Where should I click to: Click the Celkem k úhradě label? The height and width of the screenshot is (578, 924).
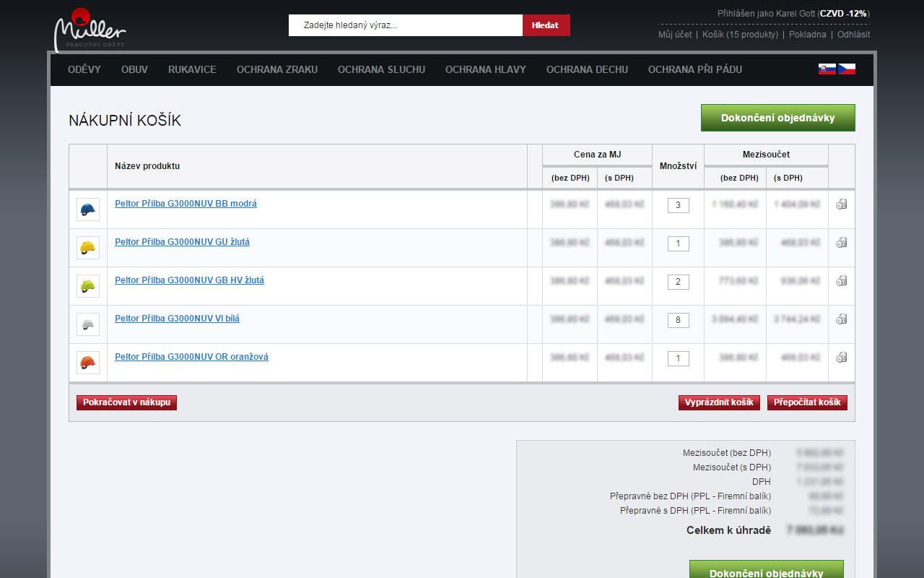click(728, 530)
